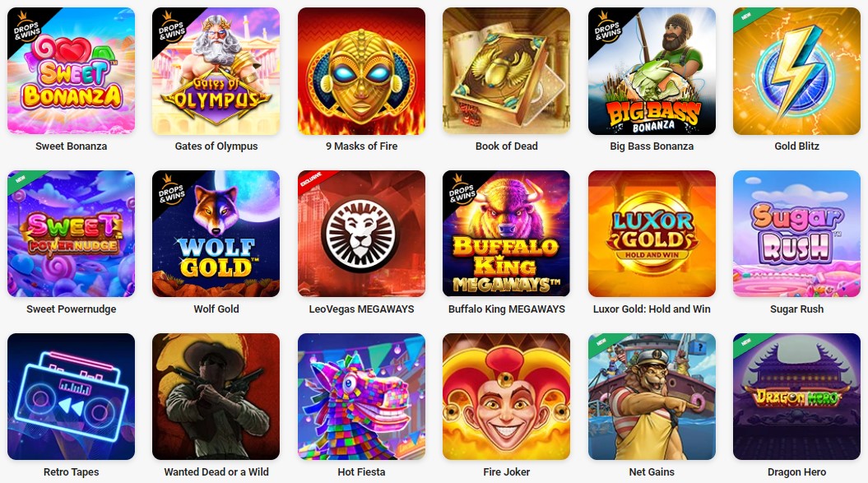Screen dimensions: 868x483
Task: Click the Hot Fiesta piñata tile
Action: coord(361,397)
